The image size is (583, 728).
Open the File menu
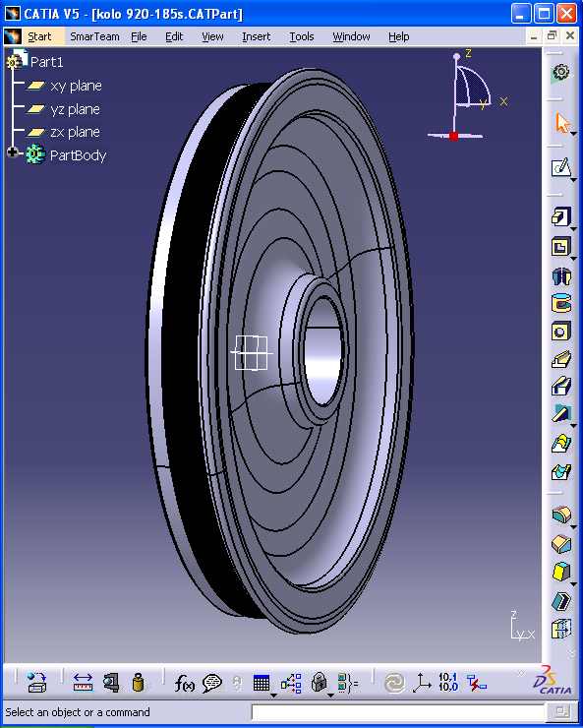139,36
